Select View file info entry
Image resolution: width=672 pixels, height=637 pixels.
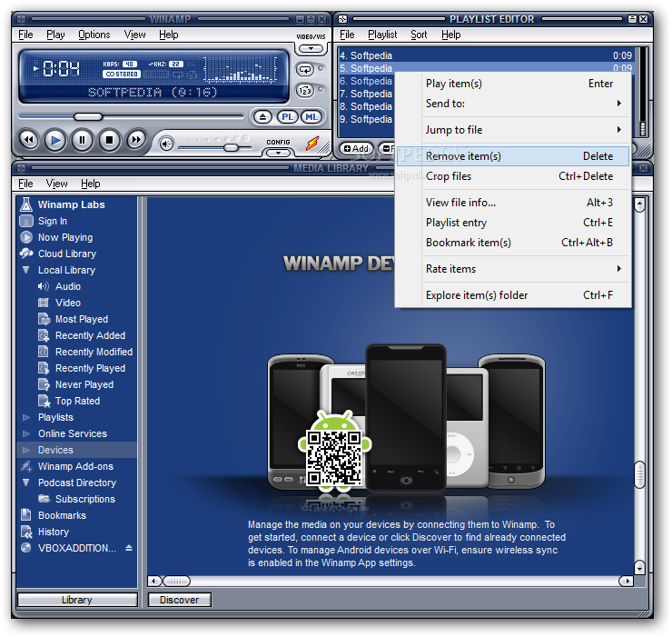coord(513,203)
